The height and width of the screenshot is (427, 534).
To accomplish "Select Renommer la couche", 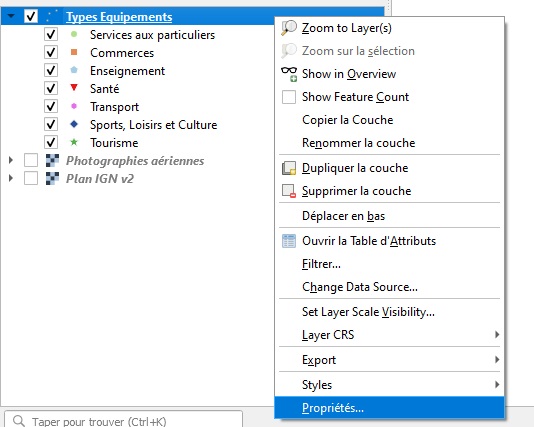I will [389, 143].
